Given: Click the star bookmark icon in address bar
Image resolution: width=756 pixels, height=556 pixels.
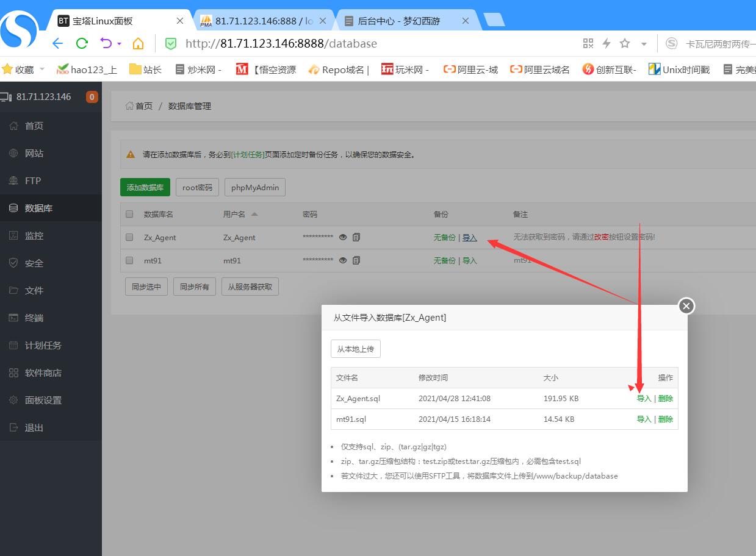Looking at the screenshot, I should coord(625,43).
